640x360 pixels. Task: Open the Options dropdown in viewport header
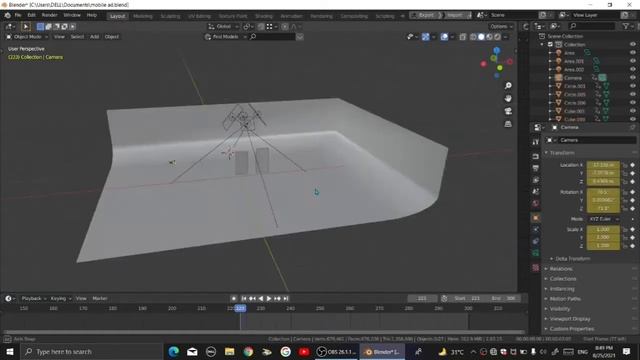pyautogui.click(x=501, y=27)
